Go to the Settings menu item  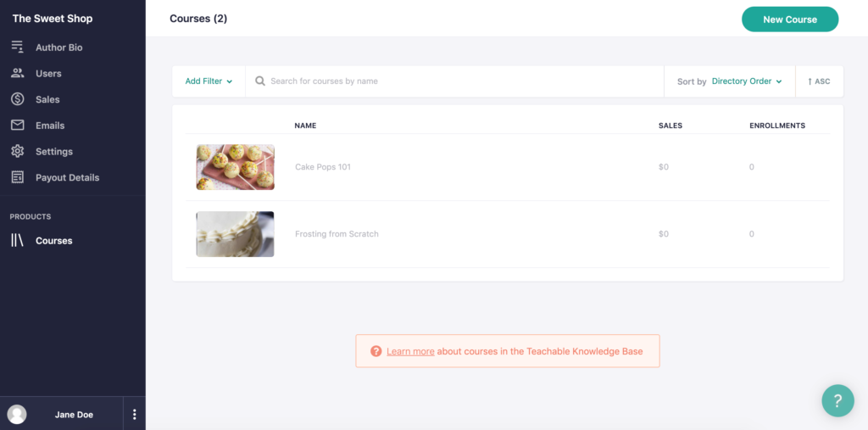[x=54, y=152]
